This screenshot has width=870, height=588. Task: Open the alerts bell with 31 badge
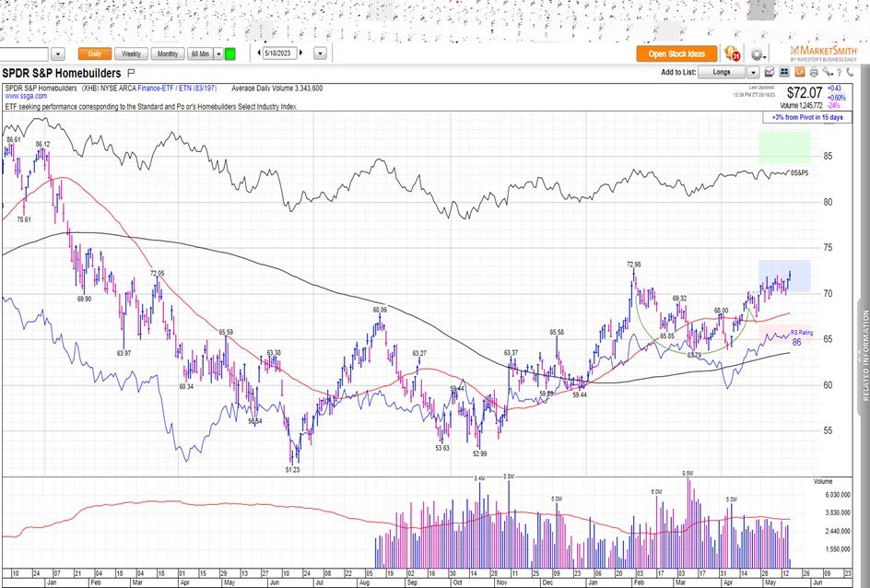tap(733, 53)
